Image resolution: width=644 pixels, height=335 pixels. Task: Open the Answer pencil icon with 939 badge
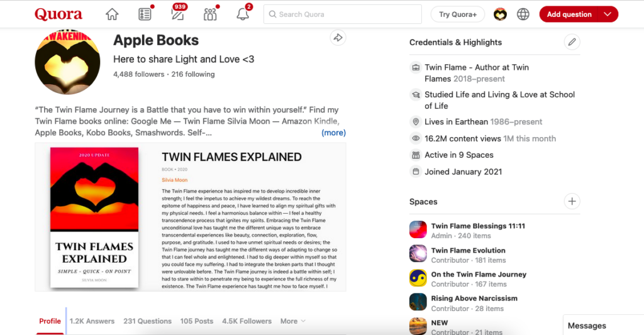pos(177,14)
